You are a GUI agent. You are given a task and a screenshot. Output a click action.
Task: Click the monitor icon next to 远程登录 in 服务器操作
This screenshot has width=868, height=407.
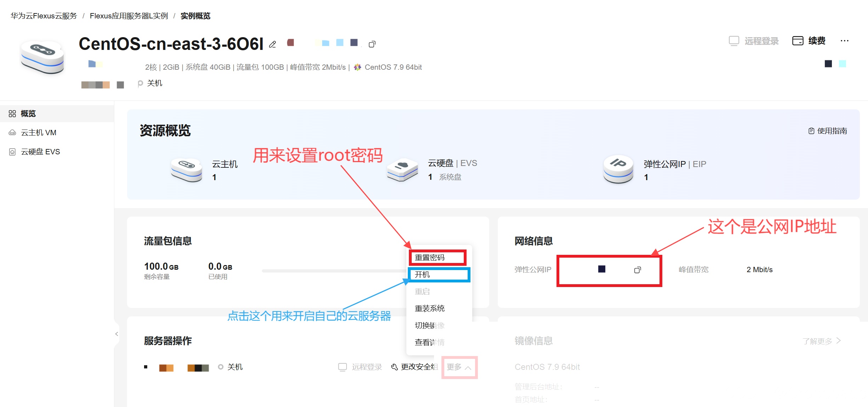pyautogui.click(x=343, y=367)
